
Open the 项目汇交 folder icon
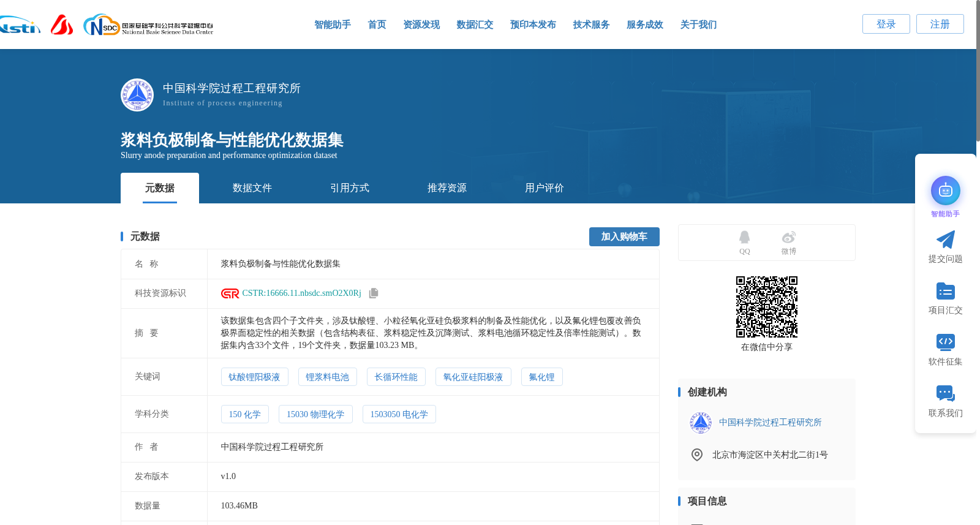click(x=946, y=291)
